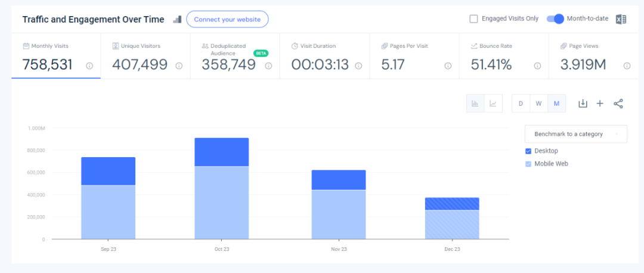Screen dimensions: 644x273
Task: Click the clock icon beside Visit Duration
Action: click(295, 46)
